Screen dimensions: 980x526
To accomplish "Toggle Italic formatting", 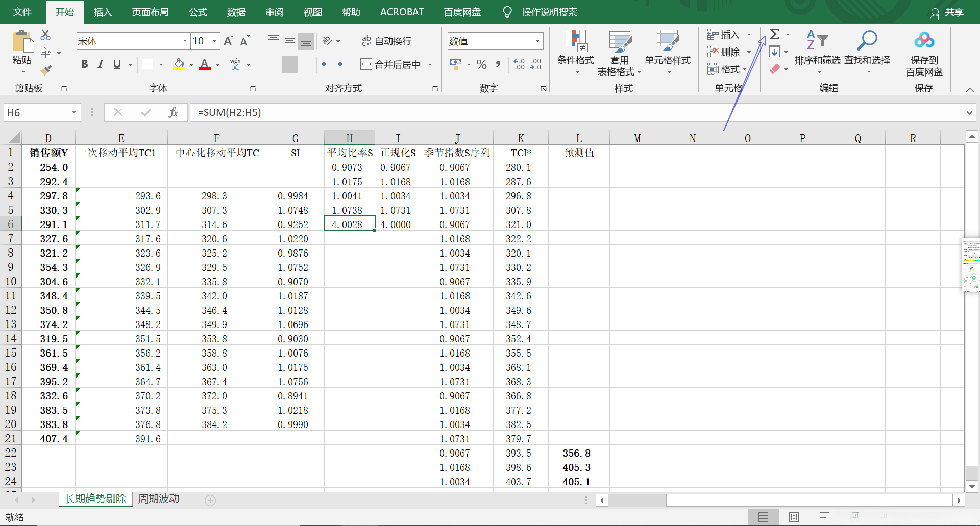I will pyautogui.click(x=101, y=64).
